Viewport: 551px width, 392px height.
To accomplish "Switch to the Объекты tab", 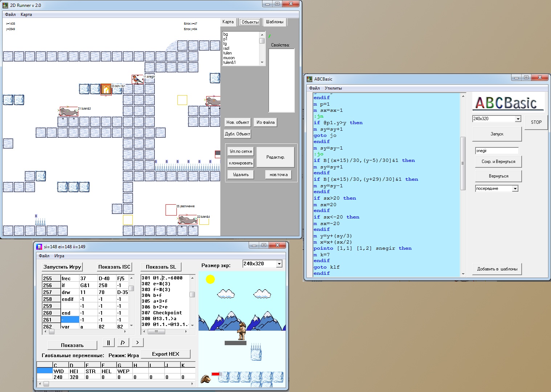I will click(250, 22).
